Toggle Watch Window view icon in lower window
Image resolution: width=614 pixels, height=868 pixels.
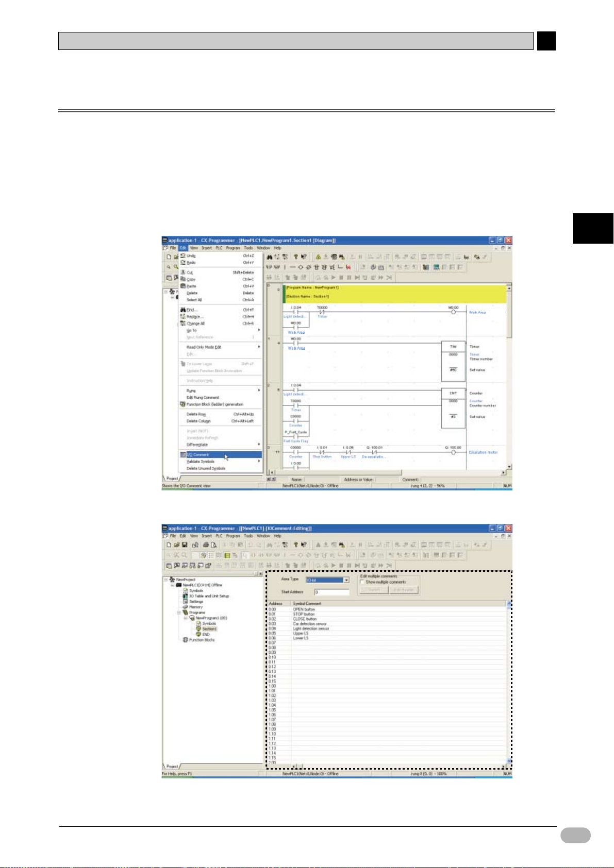point(184,565)
